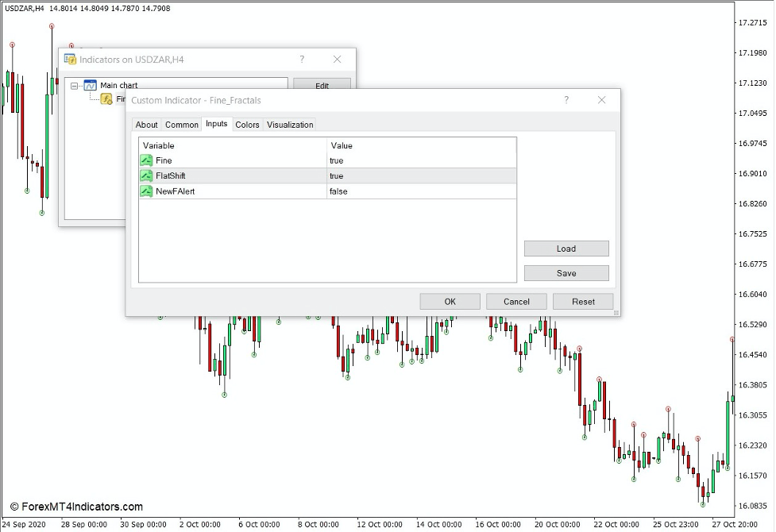
Task: Select the green icon beside Fine variable
Action: [146, 160]
